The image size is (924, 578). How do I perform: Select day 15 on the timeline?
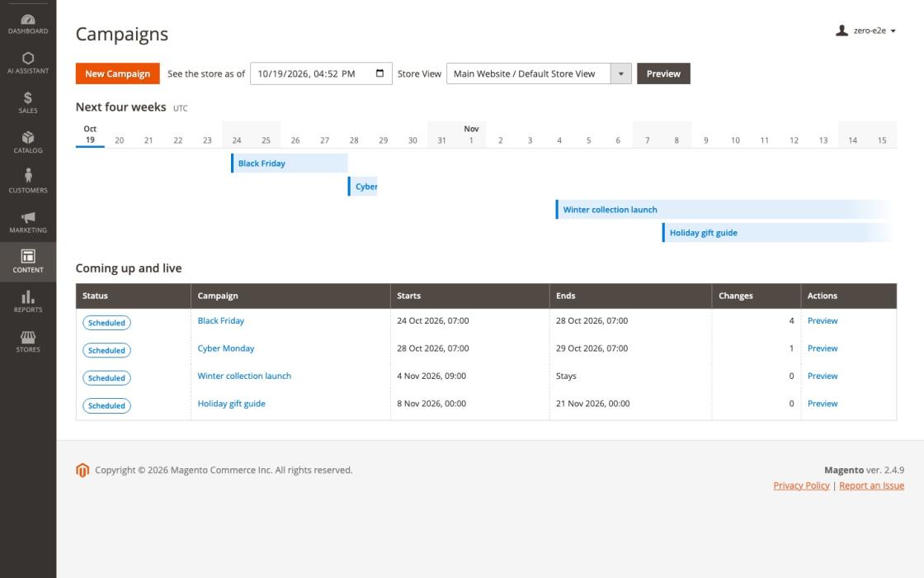pyautogui.click(x=882, y=140)
